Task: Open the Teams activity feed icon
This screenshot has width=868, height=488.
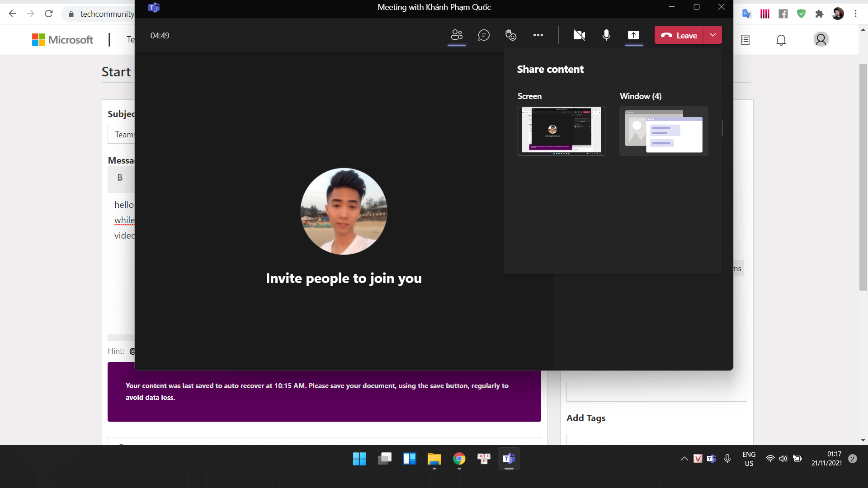Action: [745, 40]
